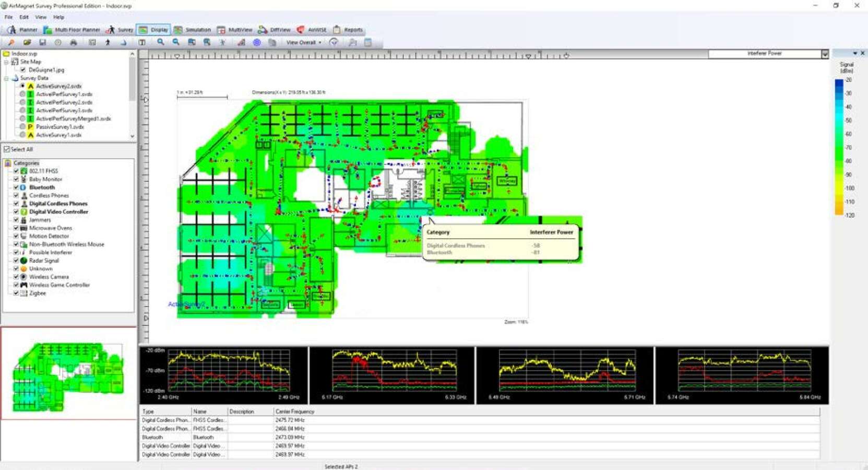Sort by the Name column header
Screen dimensions: 868x470
[209, 412]
